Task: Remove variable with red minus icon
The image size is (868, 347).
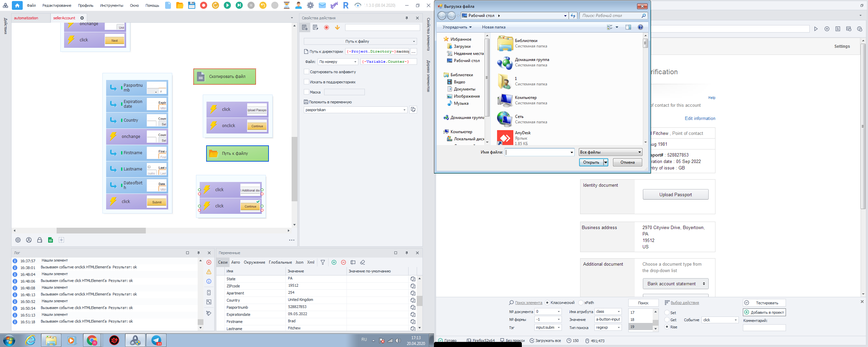Action: point(343,262)
